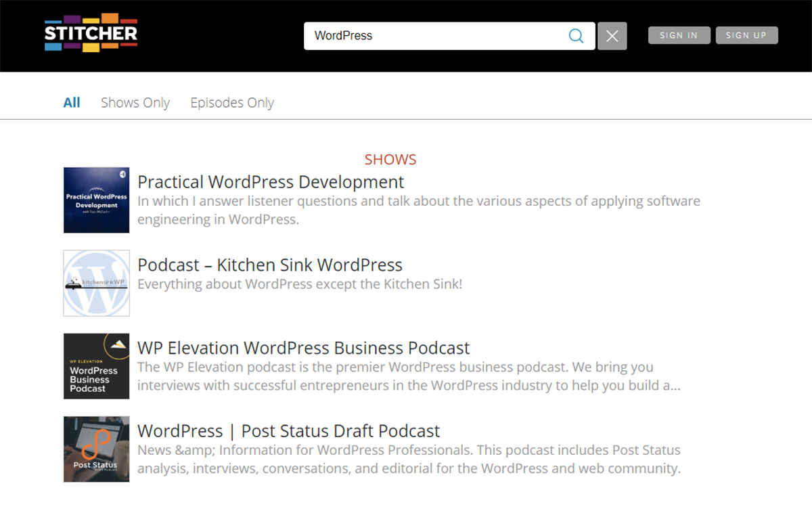Switch to Shows Only tab
812x515 pixels.
[x=135, y=103]
